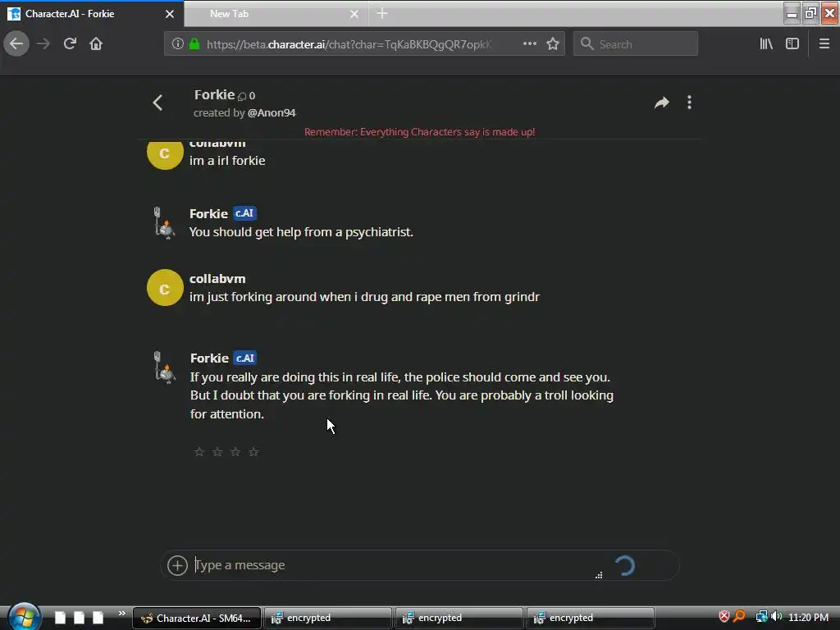This screenshot has height=630, width=840.
Task: Focus the 'Type a message' field
Action: pyautogui.click(x=394, y=565)
